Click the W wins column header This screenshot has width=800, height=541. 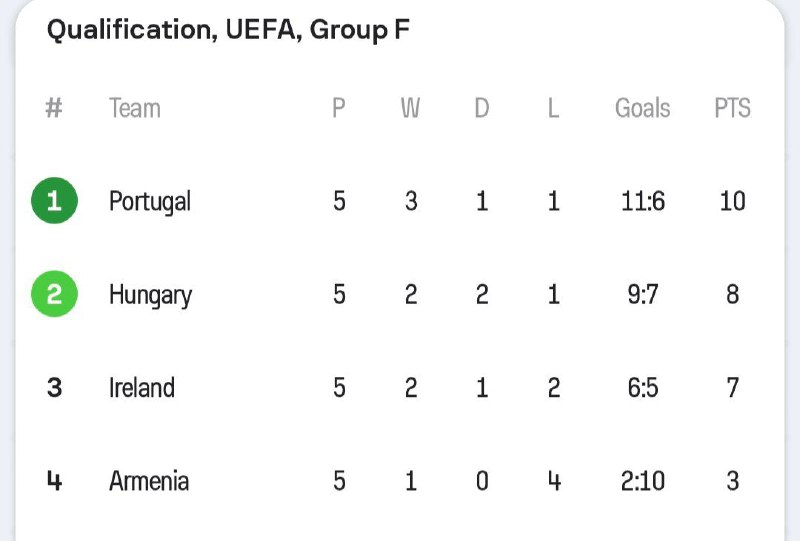(410, 108)
